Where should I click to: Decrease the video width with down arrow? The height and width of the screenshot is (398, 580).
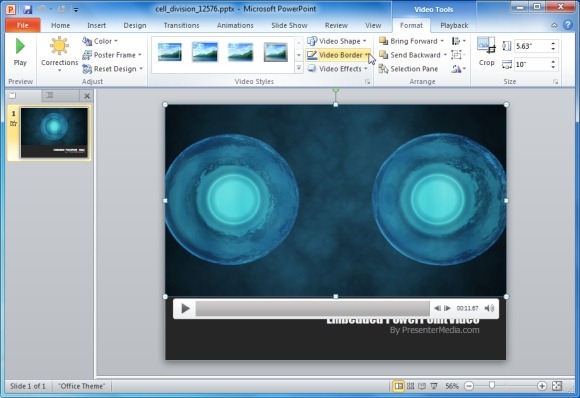tap(553, 67)
